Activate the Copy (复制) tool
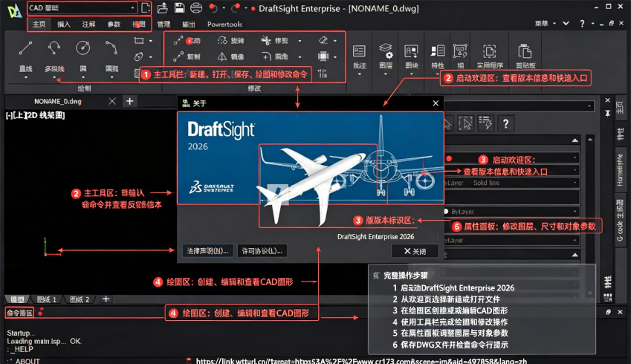This screenshot has width=631, height=364. coord(187,56)
